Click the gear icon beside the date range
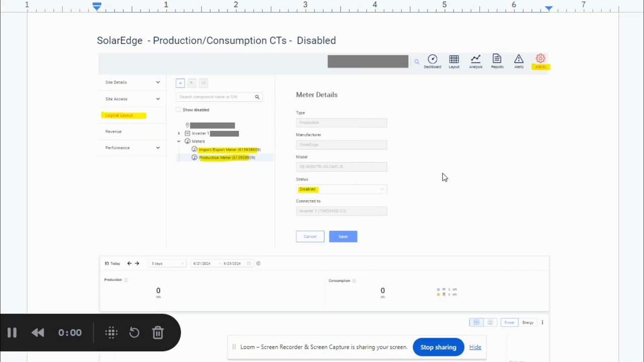This screenshot has width=644, height=362. click(258, 263)
